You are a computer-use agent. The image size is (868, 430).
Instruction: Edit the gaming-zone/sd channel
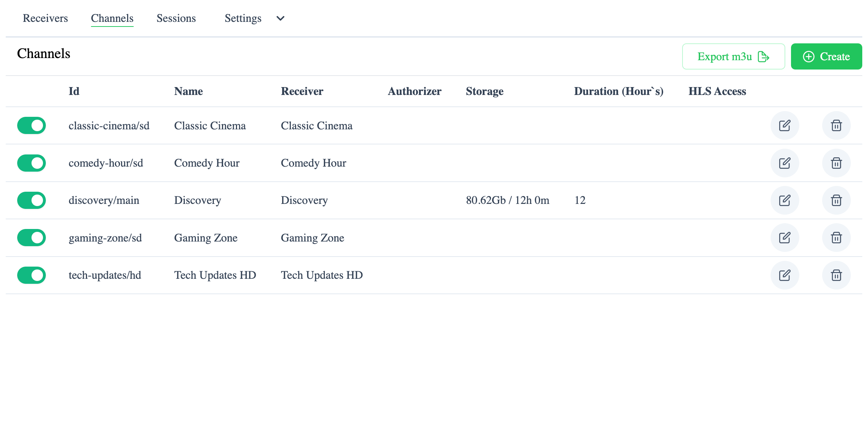785,238
